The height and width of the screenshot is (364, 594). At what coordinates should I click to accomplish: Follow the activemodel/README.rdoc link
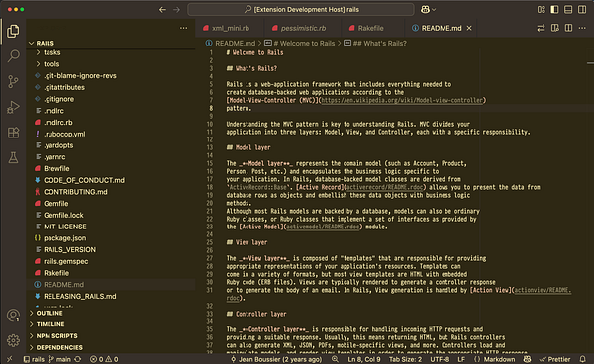pyautogui.click(x=323, y=227)
